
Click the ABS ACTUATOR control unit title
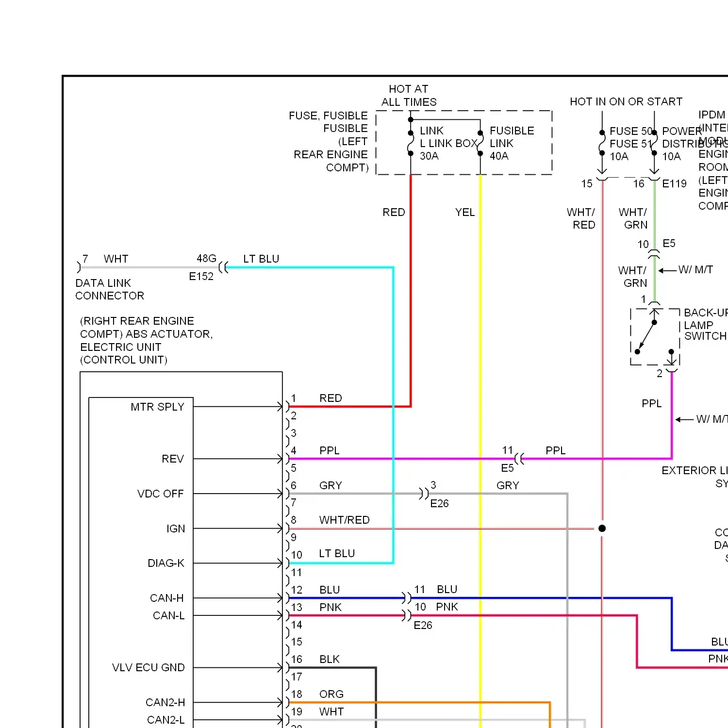point(147,340)
